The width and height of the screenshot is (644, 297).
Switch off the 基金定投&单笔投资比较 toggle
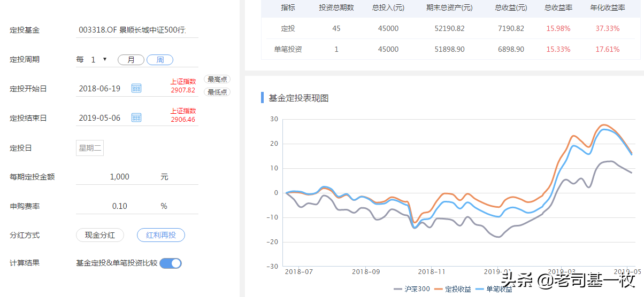click(171, 263)
